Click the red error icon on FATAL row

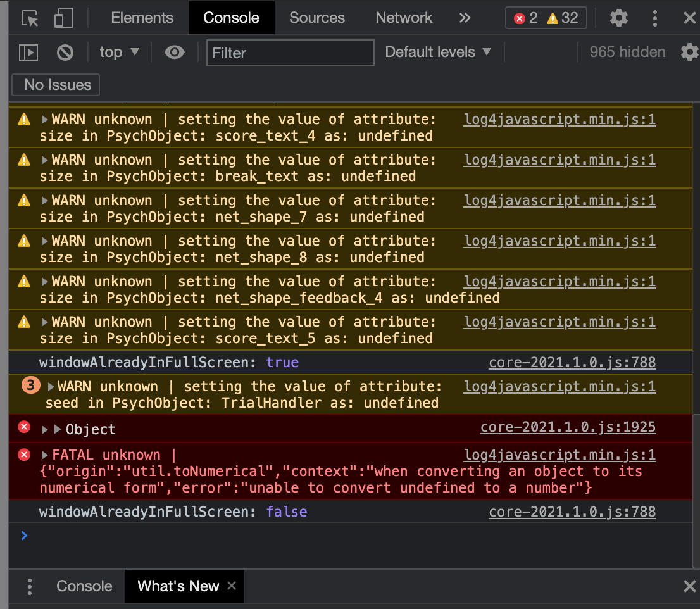pos(24,455)
